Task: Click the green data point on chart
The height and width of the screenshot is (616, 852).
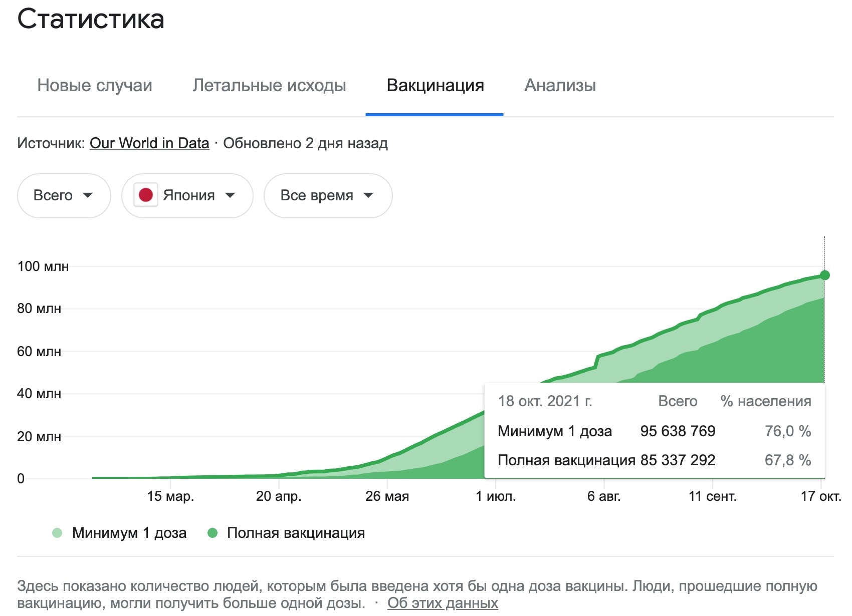Action: point(824,275)
